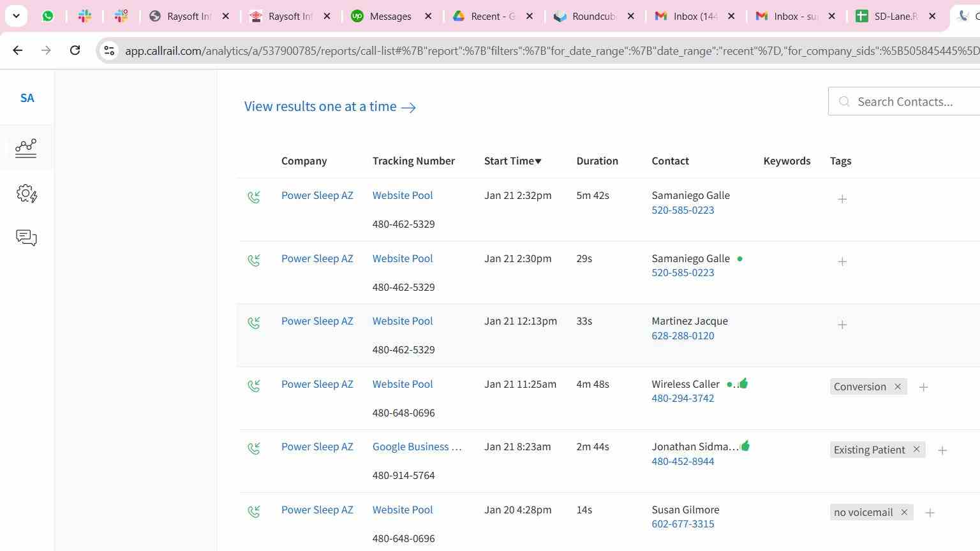The height and width of the screenshot is (551, 980).
Task: Go forward with browser forward arrow
Action: pyautogui.click(x=46, y=50)
